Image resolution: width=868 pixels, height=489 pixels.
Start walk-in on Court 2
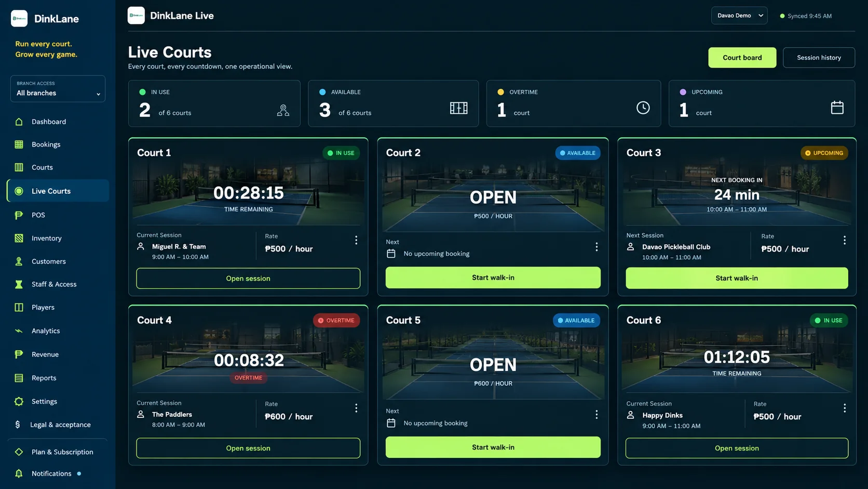pos(493,277)
